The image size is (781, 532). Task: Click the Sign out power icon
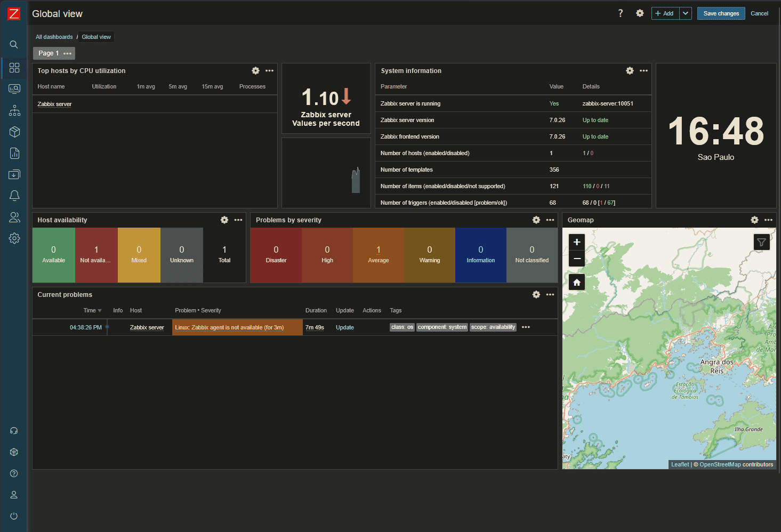click(14, 516)
